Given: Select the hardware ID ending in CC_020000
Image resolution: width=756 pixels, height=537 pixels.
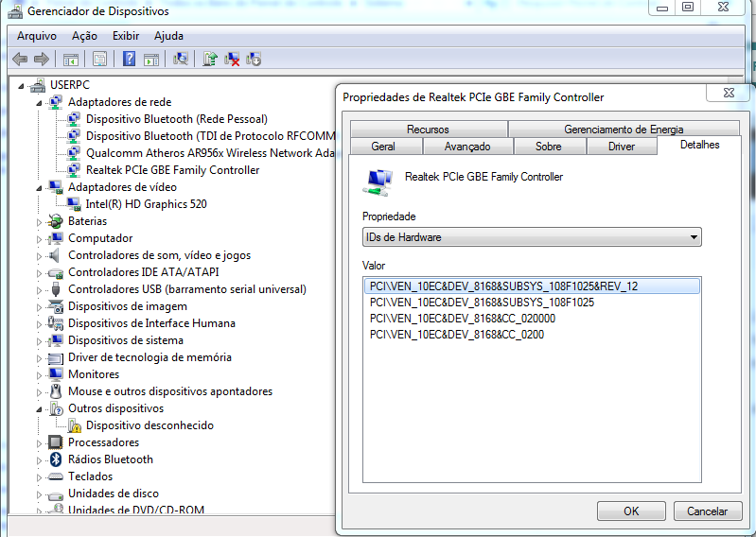Looking at the screenshot, I should (x=463, y=319).
